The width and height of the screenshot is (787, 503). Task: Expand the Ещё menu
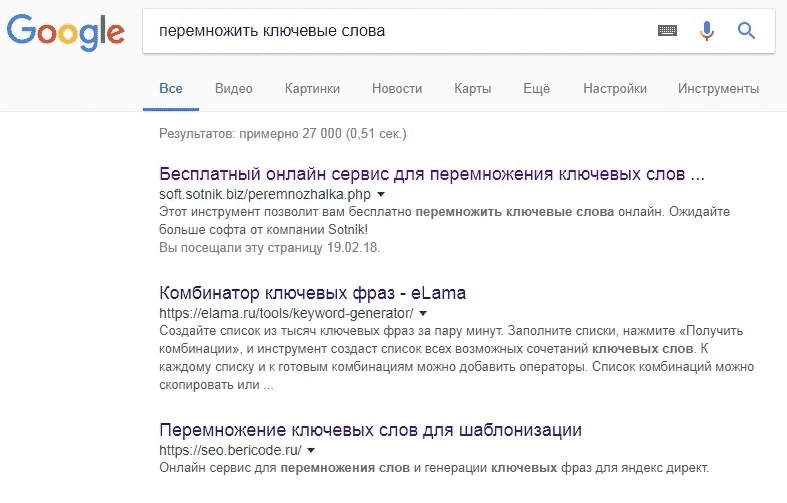(537, 88)
